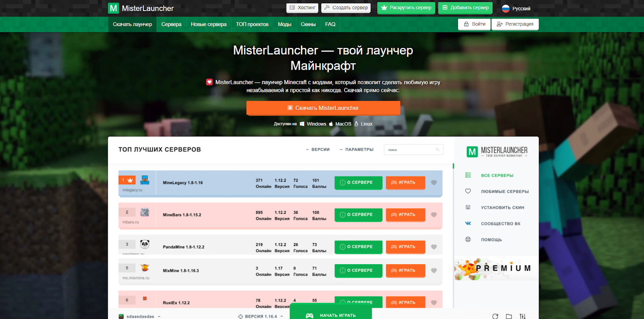644x319 pixels.
Task: Click ИГРАТЬ for PandaMine
Action: [x=405, y=247]
